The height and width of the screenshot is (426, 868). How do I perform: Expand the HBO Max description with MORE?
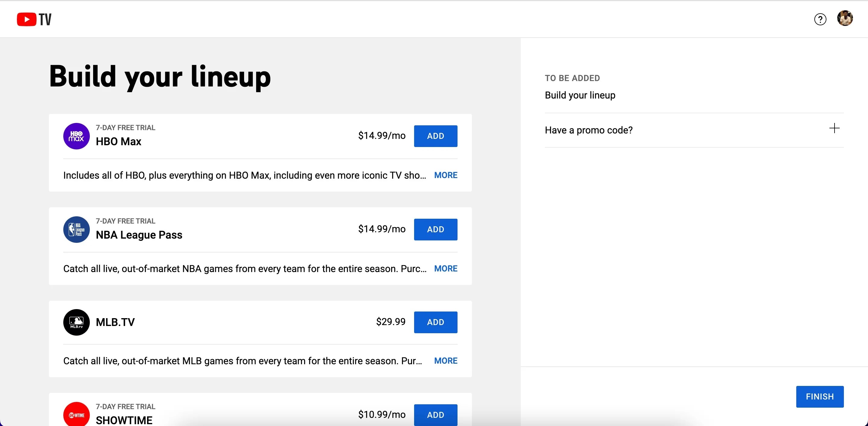pyautogui.click(x=446, y=175)
